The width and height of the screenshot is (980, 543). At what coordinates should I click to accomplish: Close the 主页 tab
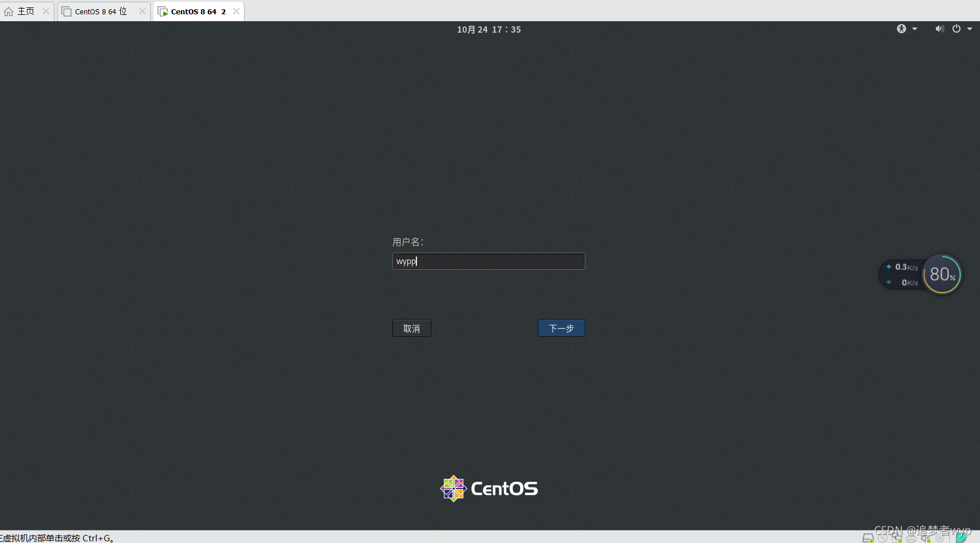coord(46,11)
